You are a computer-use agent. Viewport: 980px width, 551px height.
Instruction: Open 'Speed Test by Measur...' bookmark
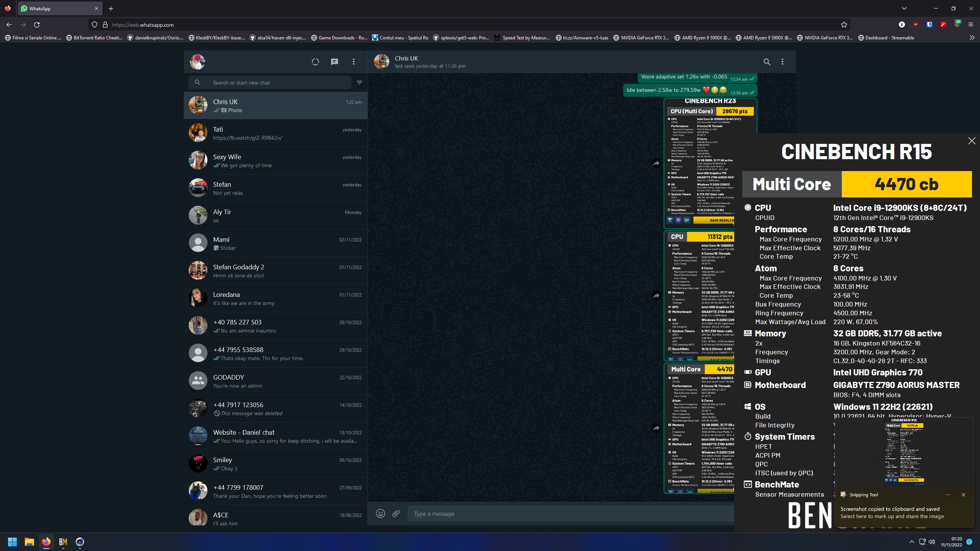click(522, 37)
